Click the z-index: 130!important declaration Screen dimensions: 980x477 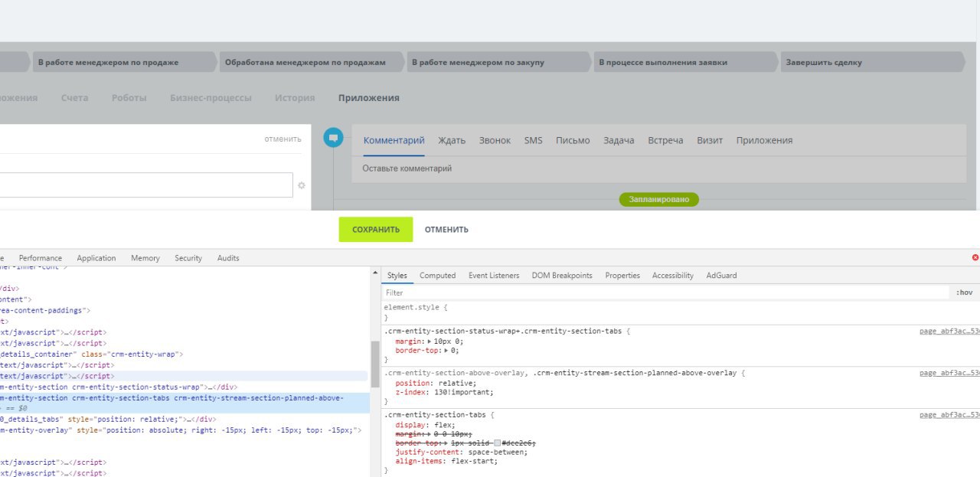[x=444, y=392]
